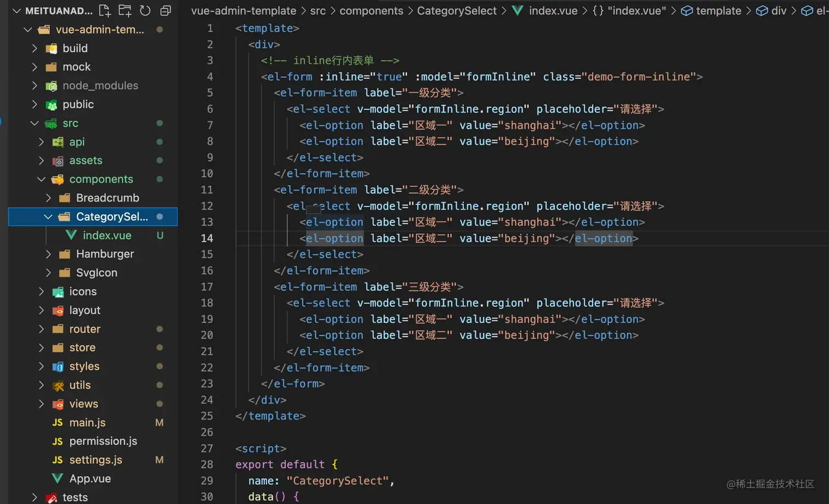
Task: Collapse the CategorySel... folder chevron
Action: (x=48, y=216)
